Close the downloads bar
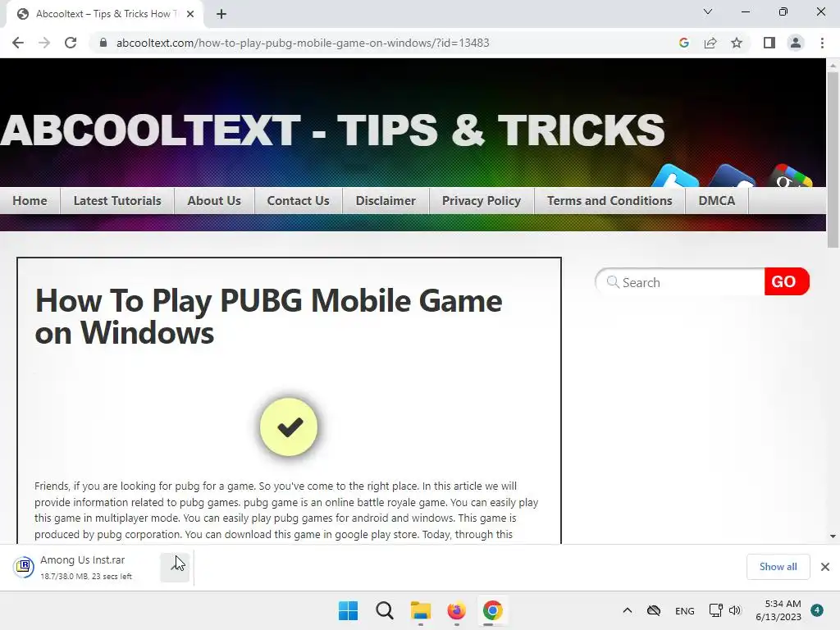840x630 pixels. (x=825, y=567)
